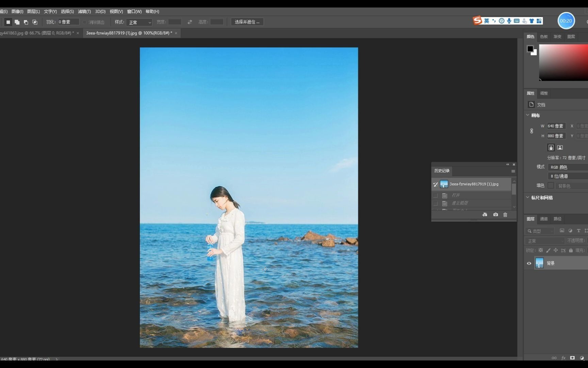Screen dimensions: 588x368
Task: Collapse the History panel with double arrows
Action: pyautogui.click(x=508, y=165)
